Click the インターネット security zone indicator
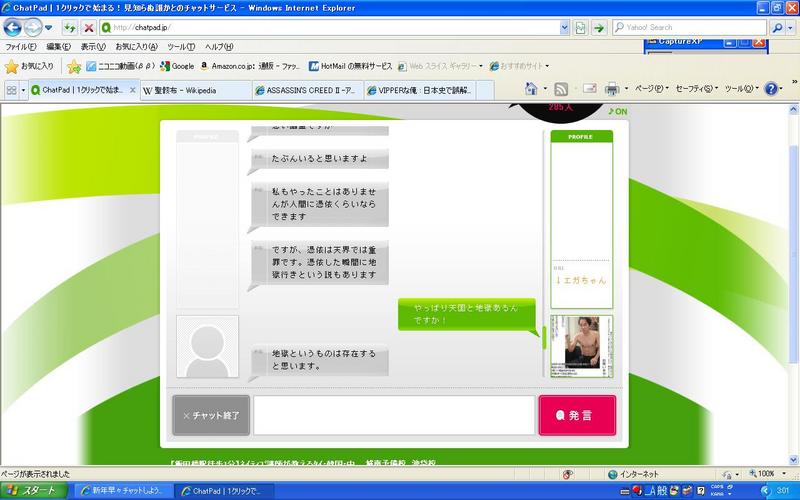800x500 pixels. pyautogui.click(x=633, y=474)
